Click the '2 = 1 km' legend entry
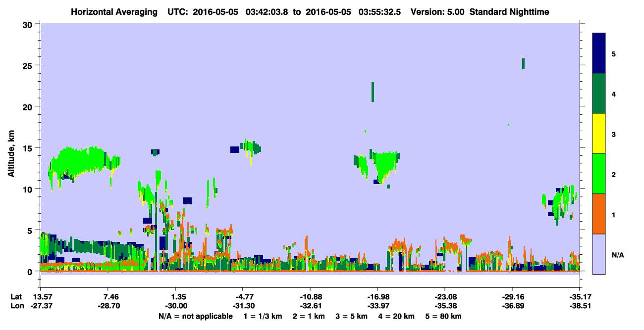 point(308,316)
